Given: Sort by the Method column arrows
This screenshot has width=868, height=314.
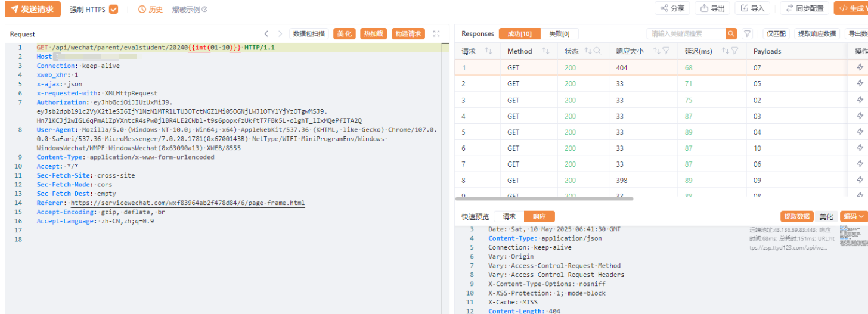Looking at the screenshot, I should coord(545,51).
